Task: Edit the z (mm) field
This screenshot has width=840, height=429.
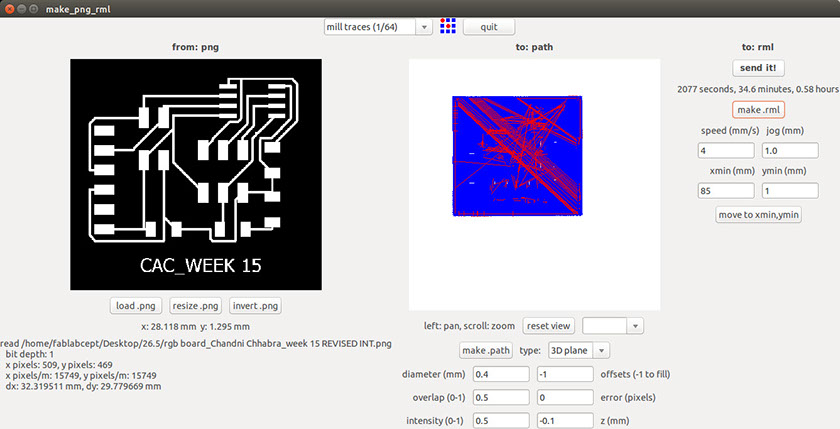Action: point(565,420)
